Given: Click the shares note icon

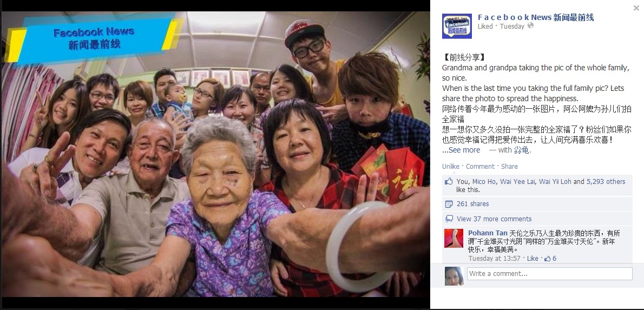Looking at the screenshot, I should (449, 204).
